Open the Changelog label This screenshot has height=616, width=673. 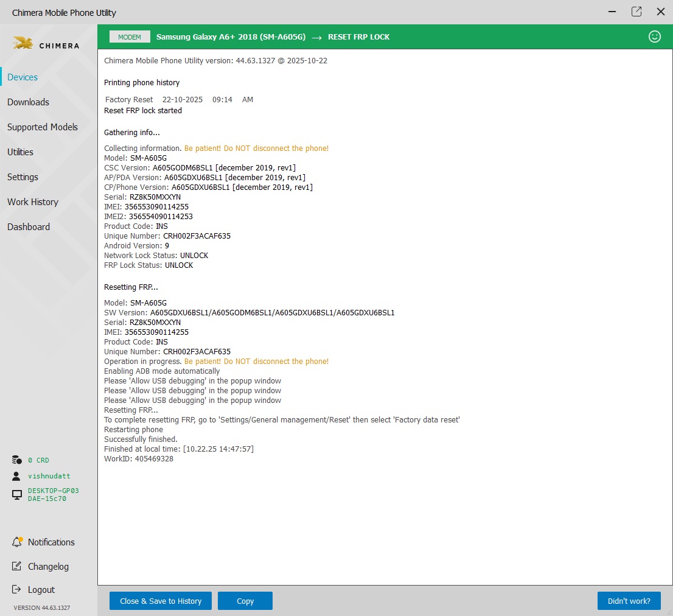(x=48, y=567)
